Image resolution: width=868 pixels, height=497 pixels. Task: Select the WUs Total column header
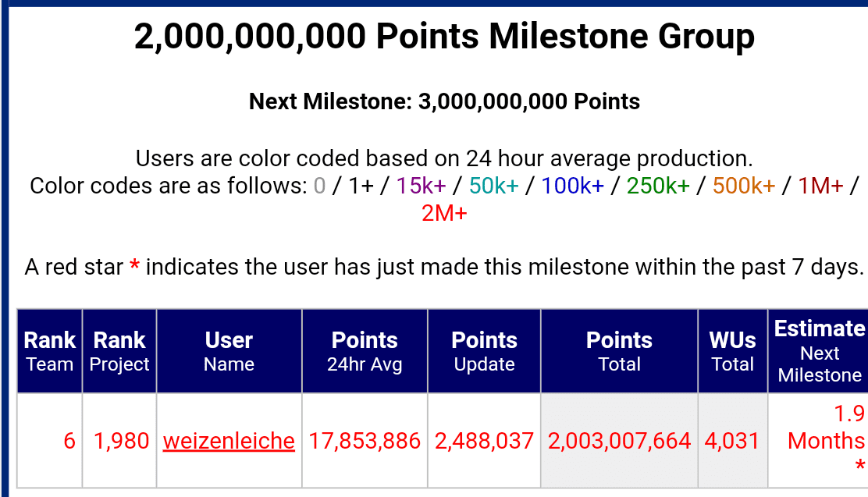733,351
